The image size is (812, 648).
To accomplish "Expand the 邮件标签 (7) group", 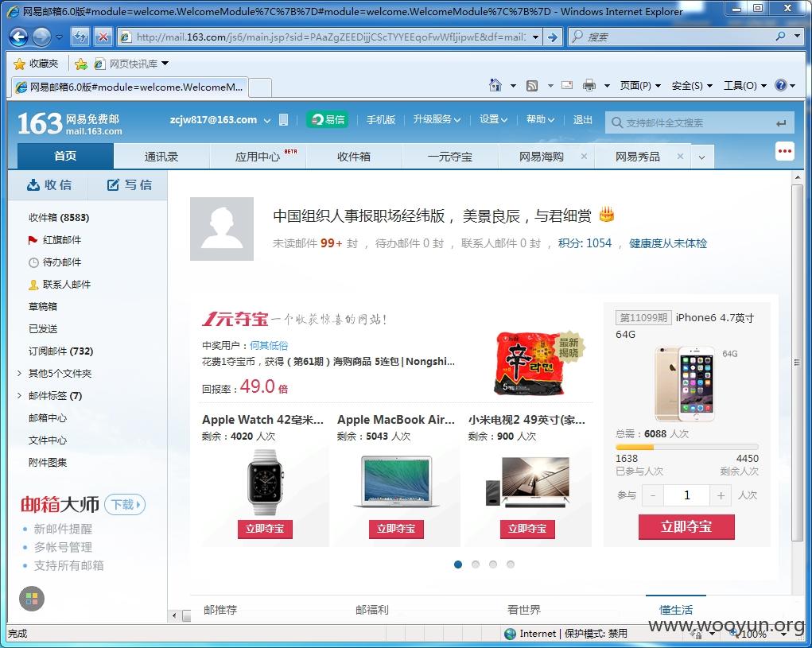I will [x=19, y=395].
